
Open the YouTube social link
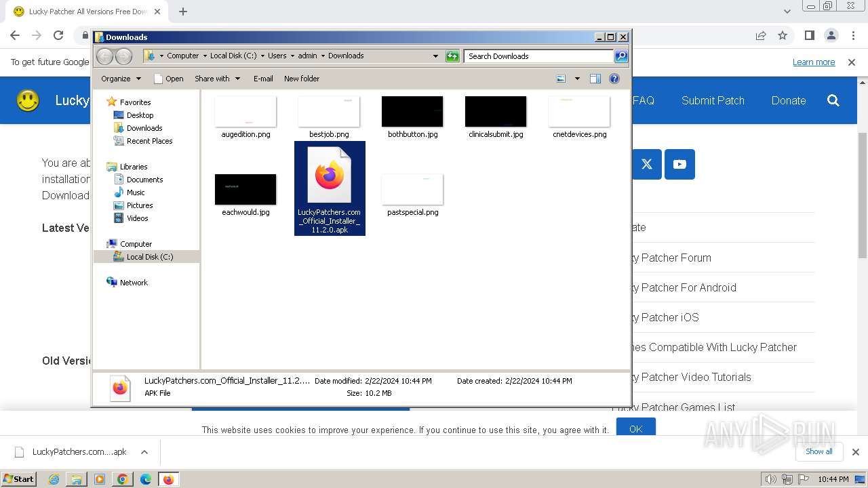coord(679,164)
